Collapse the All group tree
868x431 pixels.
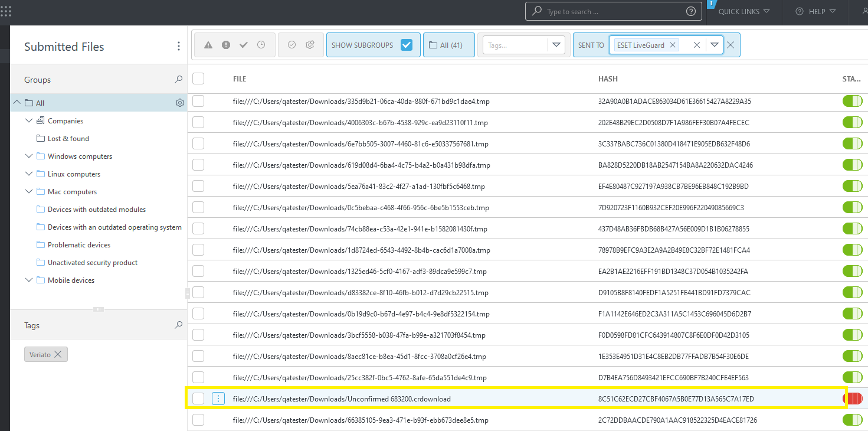17,103
